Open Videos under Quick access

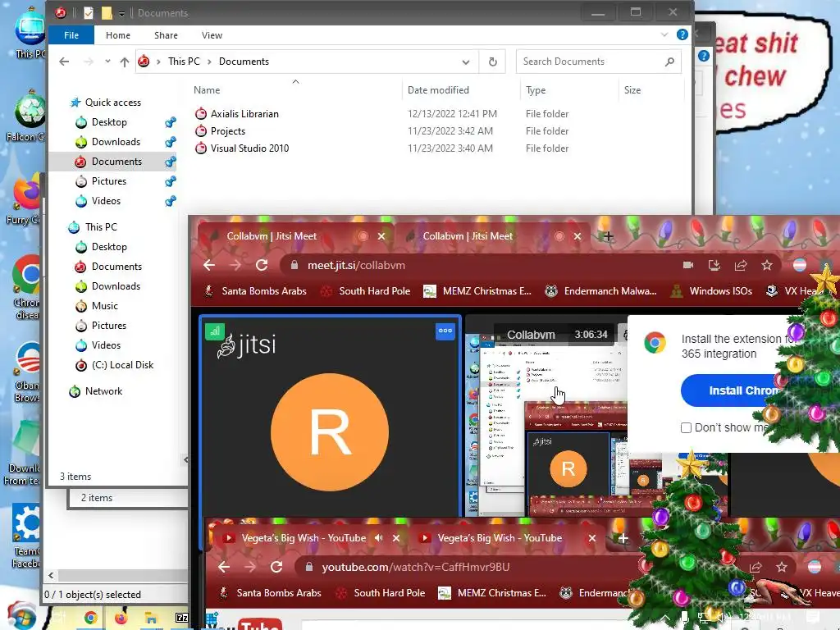(106, 201)
